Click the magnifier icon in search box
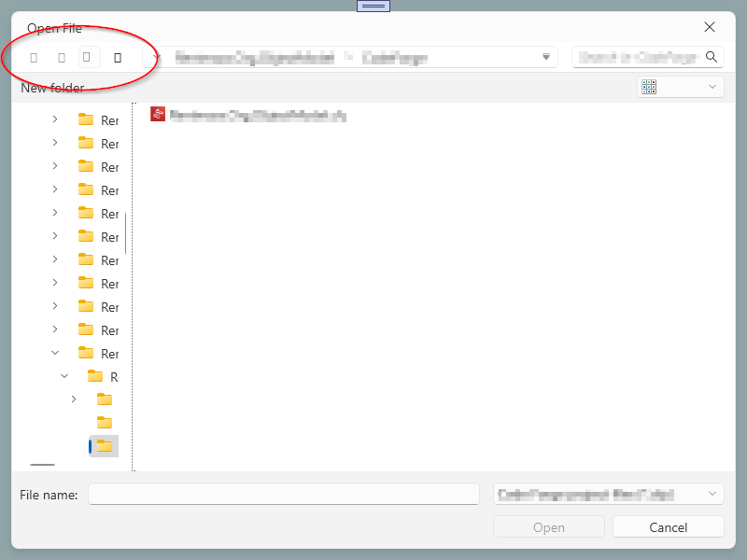The image size is (747, 560). click(712, 57)
